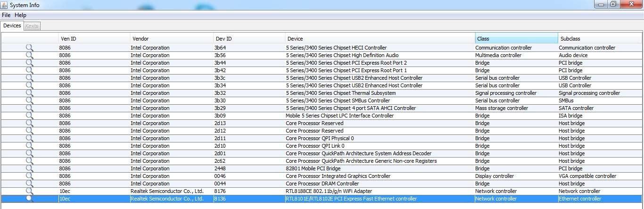644x209 pixels.
Task: Click magnifier icon for device 2d12 row
Action: point(30,131)
